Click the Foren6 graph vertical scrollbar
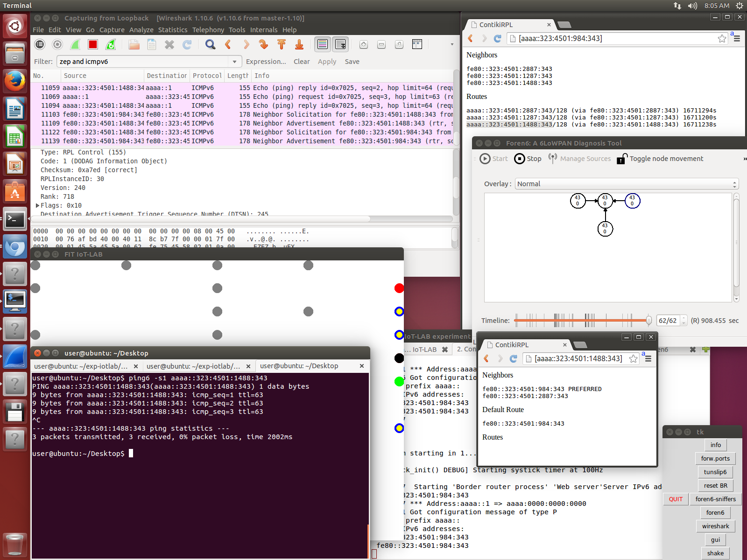The width and height of the screenshot is (747, 560). (x=736, y=243)
